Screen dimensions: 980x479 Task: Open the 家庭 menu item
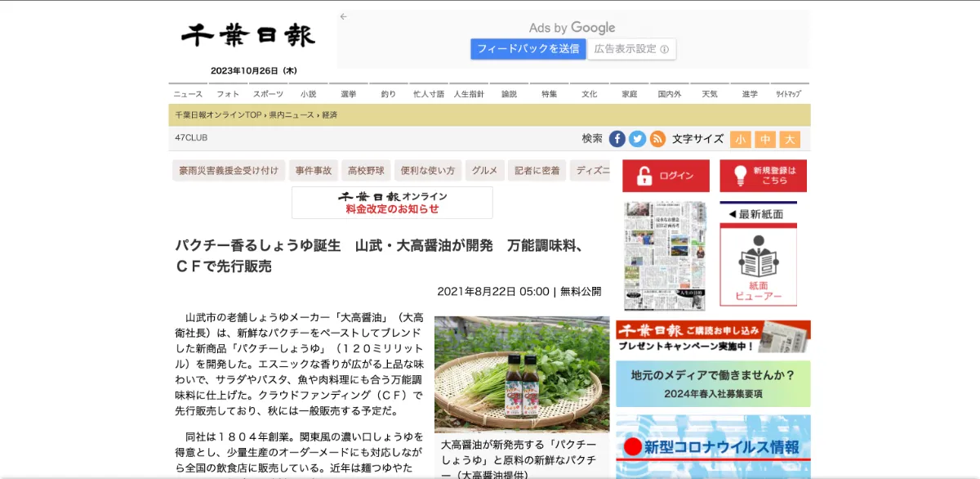[629, 94]
